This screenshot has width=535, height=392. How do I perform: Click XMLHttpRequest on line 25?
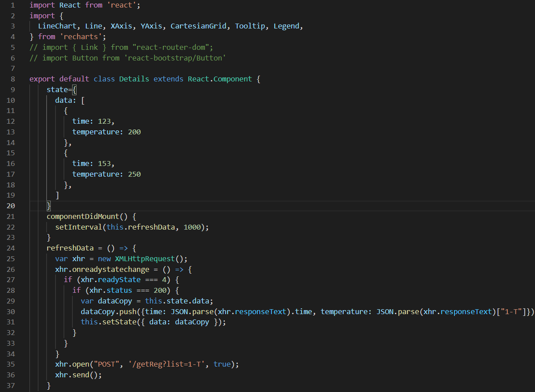[x=145, y=259]
